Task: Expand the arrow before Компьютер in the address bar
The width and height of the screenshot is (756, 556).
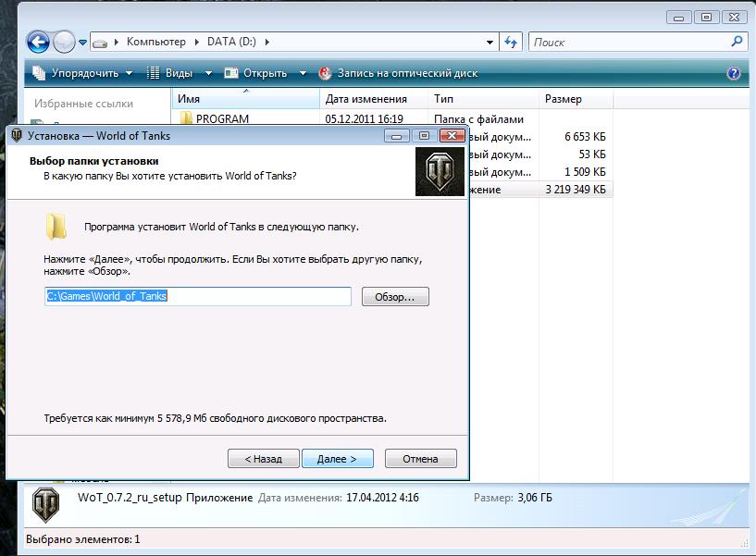Action: click(x=117, y=43)
